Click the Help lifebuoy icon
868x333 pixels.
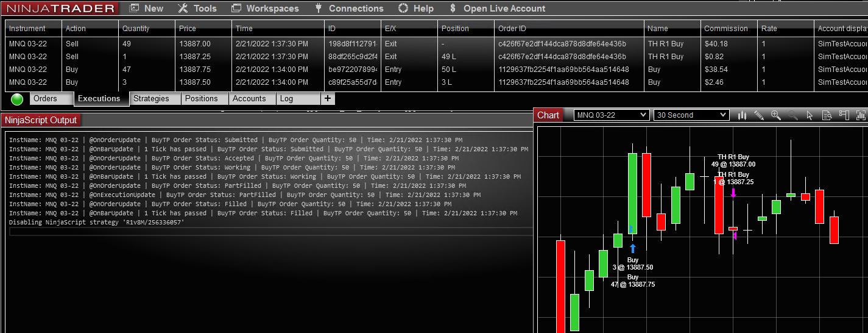(x=403, y=9)
